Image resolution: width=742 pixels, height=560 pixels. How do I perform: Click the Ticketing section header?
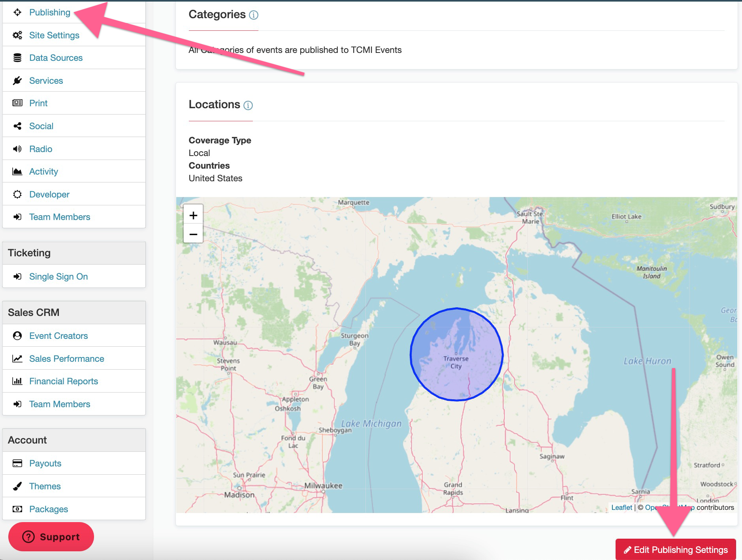74,253
